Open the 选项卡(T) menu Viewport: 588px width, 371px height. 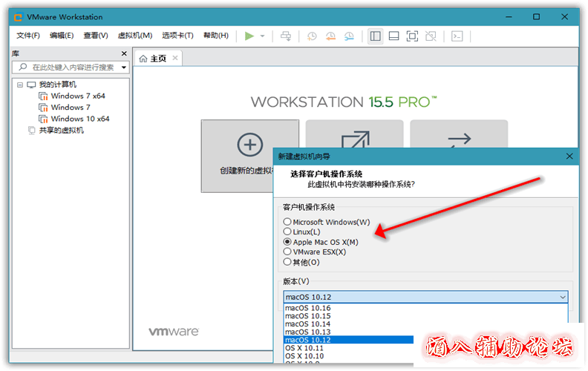coord(177,36)
